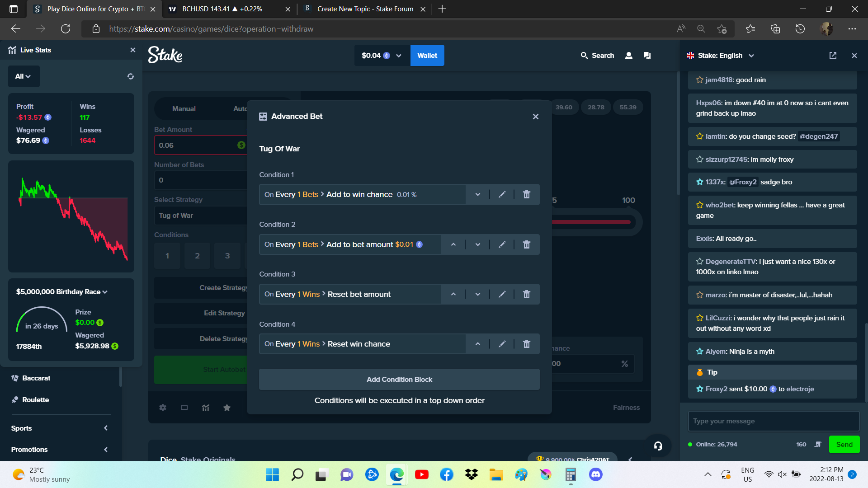868x488 pixels.
Task: Expand the $5,000,000 Birthday Race selector
Action: point(62,292)
